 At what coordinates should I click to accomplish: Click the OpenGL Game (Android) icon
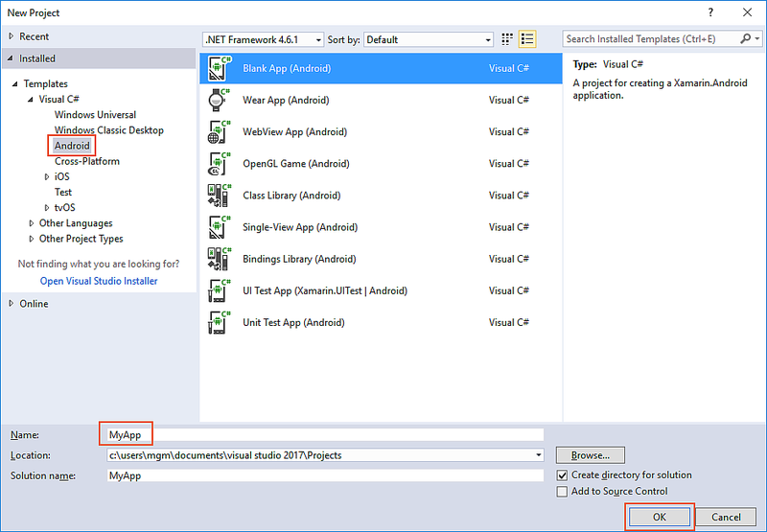click(219, 164)
